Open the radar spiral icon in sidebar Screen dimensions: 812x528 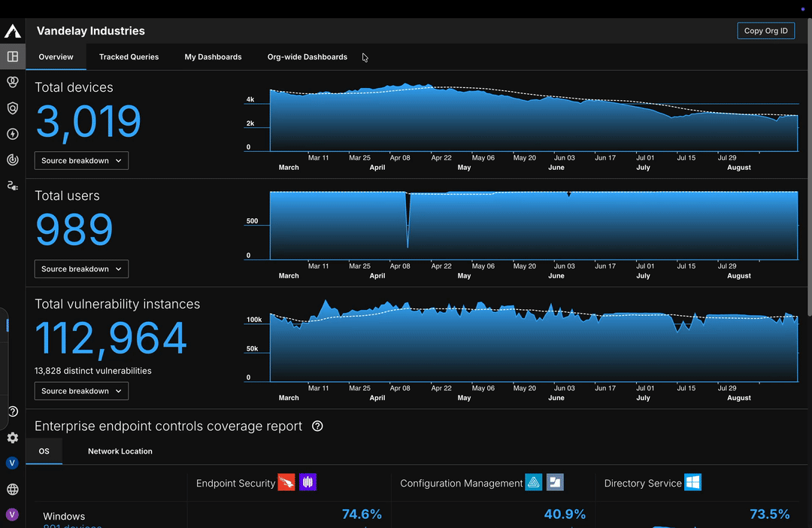[x=13, y=159]
